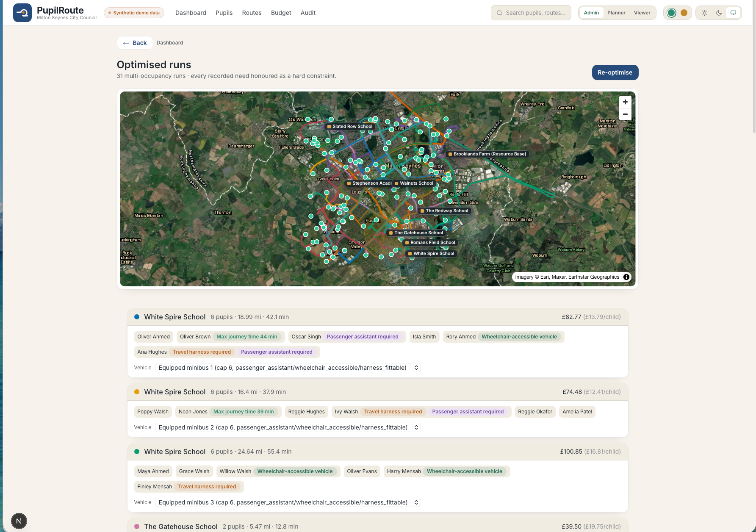Click the Aria Hughes pupil chip
The width and height of the screenshot is (756, 532).
[227, 352]
